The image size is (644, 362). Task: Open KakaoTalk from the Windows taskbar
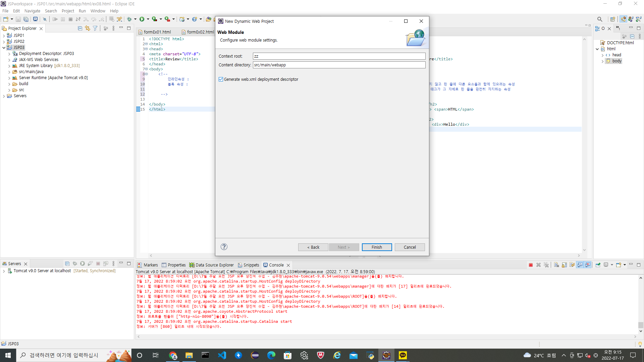[402, 355]
